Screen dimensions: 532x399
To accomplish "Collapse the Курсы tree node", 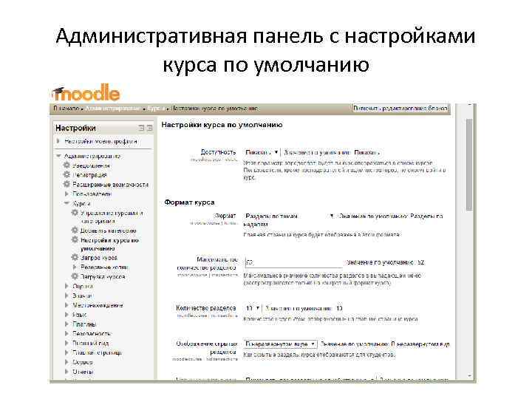I will (x=66, y=204).
